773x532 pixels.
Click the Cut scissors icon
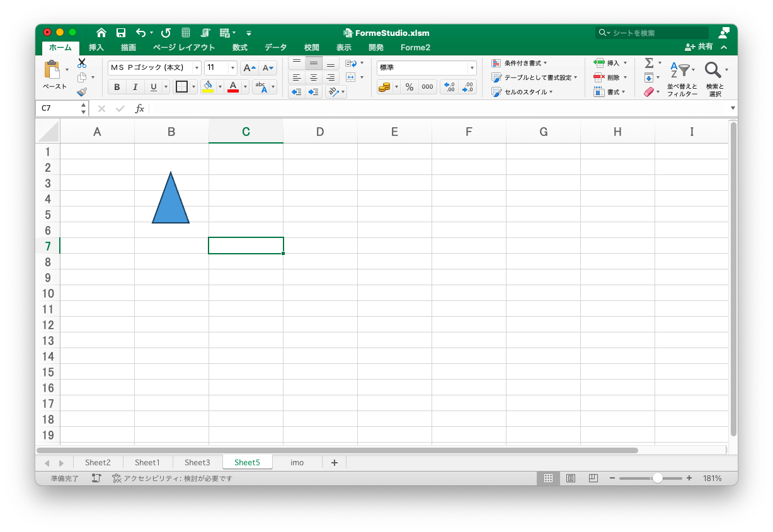pyautogui.click(x=82, y=63)
